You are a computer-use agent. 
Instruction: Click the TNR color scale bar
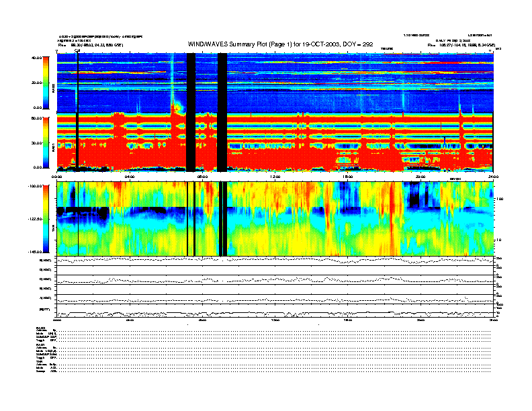click(x=46, y=219)
